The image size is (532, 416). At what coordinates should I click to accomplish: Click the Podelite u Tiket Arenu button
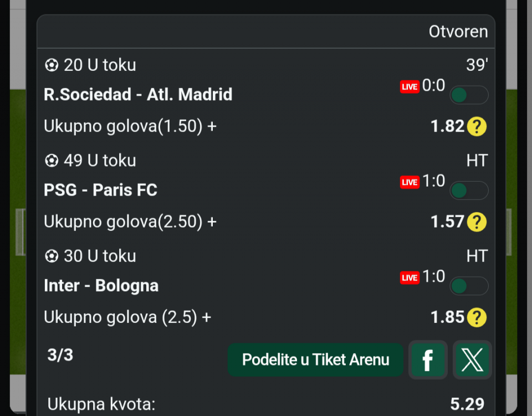point(315,360)
